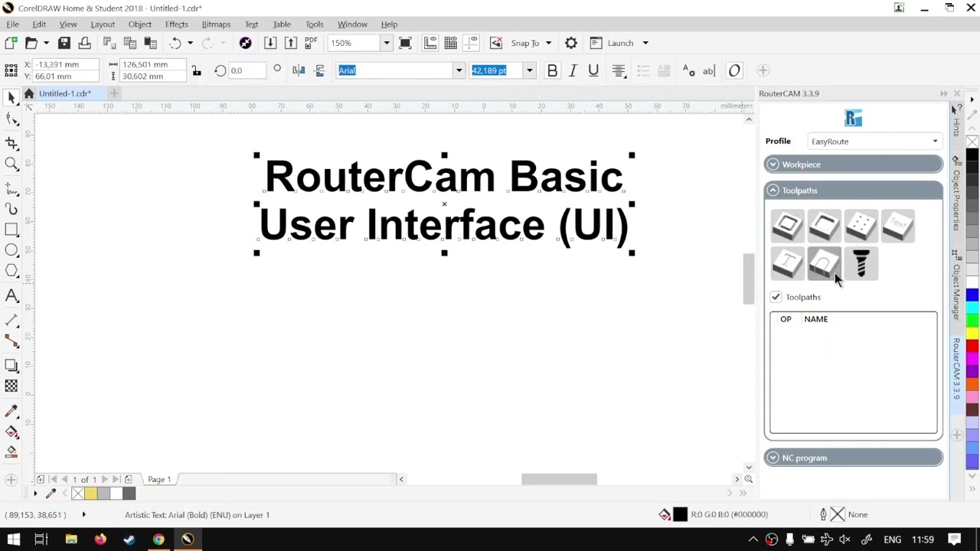Image resolution: width=980 pixels, height=551 pixels.
Task: Click the horizontal canvas scrollbar thumb
Action: point(559,479)
